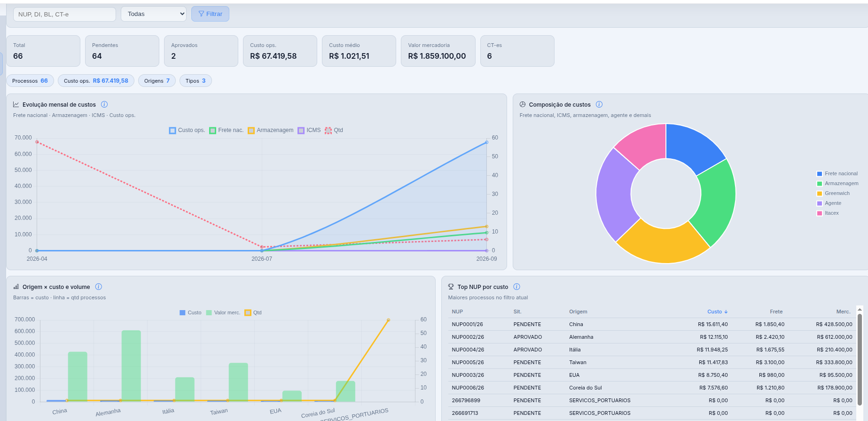
Task: Toggle ICMS series in monthly chart legend
Action: pos(309,130)
